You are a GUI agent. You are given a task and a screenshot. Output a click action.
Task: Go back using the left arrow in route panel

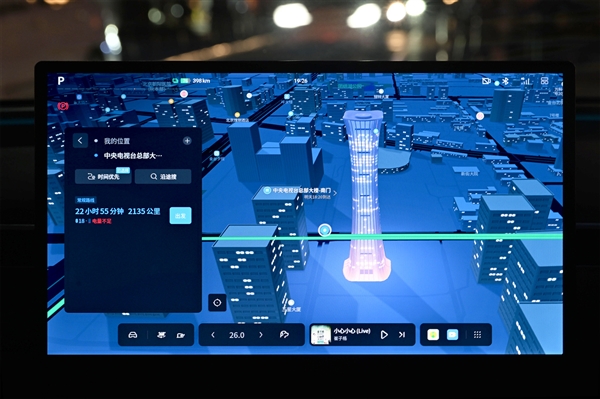[80, 141]
